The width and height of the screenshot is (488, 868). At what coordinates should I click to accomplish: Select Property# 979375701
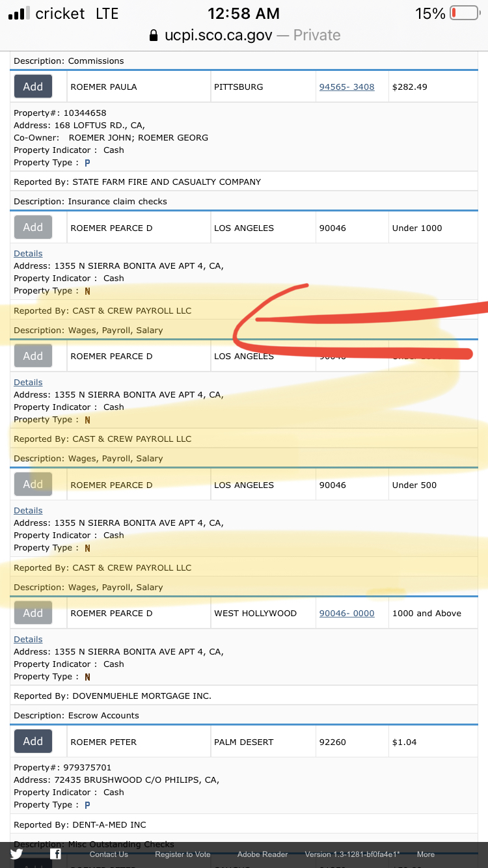62,767
